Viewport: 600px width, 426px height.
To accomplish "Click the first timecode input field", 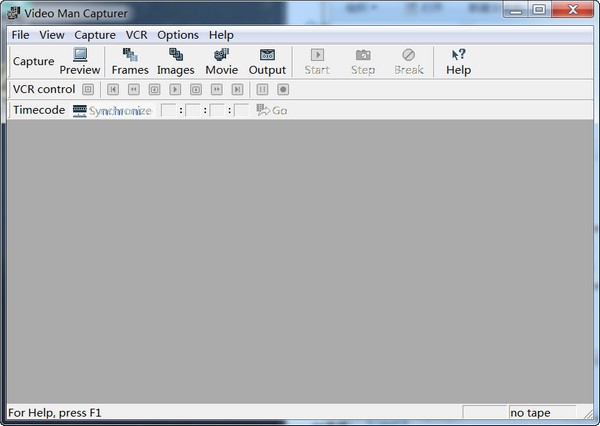I will [x=168, y=110].
